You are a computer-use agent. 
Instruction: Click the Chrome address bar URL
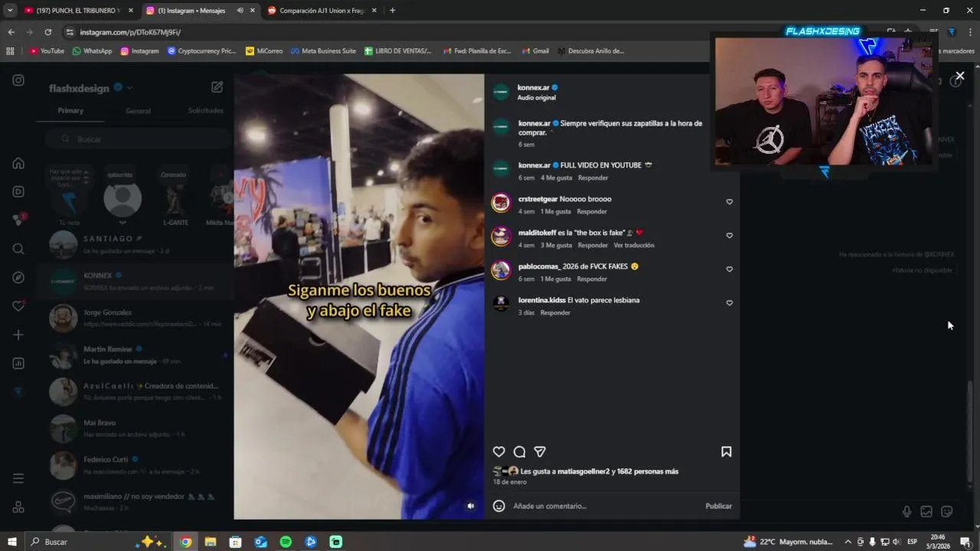click(130, 32)
